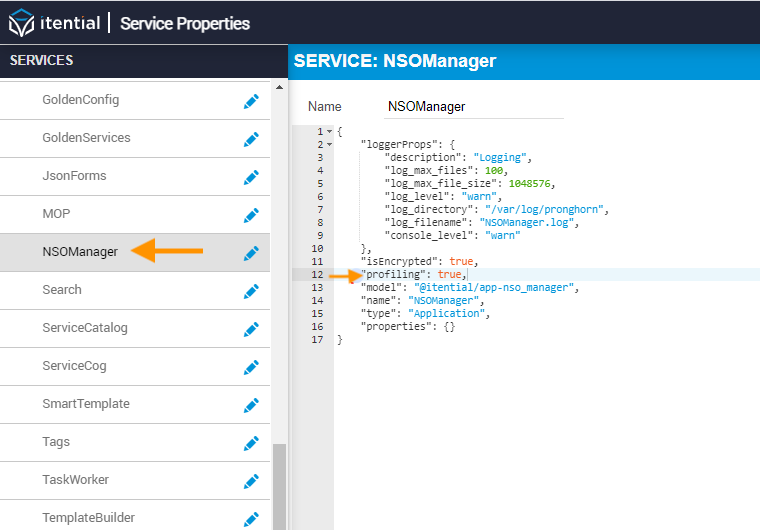Click the Name input field NSOManager
Image resolution: width=760 pixels, height=530 pixels.
(x=474, y=107)
